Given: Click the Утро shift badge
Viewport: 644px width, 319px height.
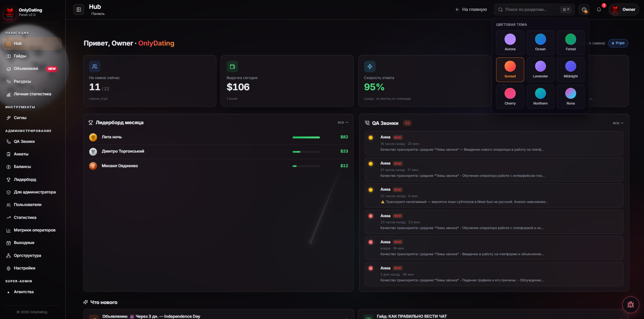Looking at the screenshot, I should [618, 43].
